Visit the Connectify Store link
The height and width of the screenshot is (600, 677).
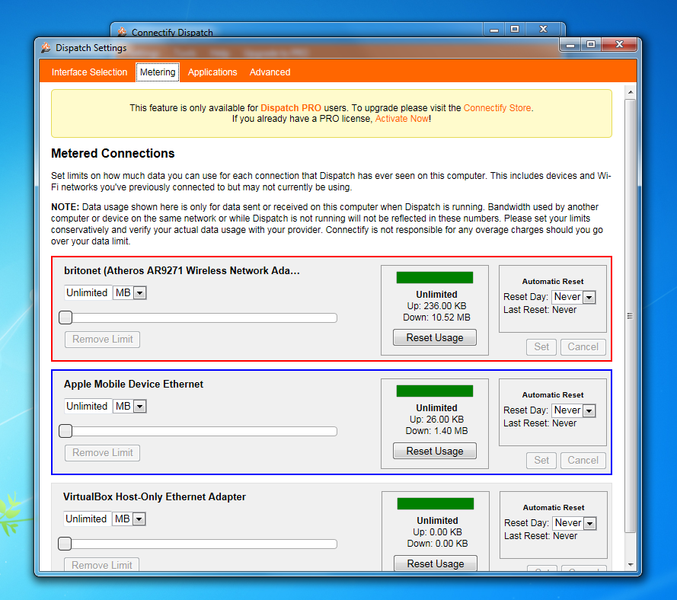click(x=497, y=108)
